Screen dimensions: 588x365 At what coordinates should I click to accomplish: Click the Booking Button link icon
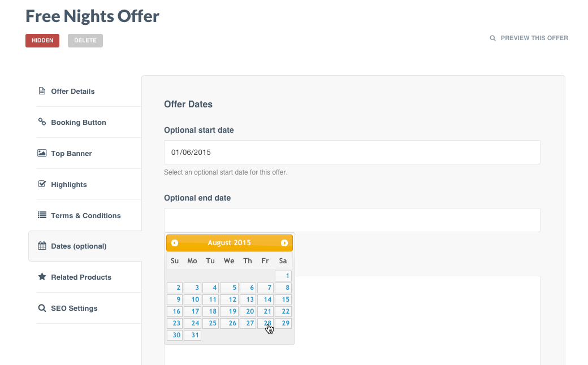pos(42,122)
